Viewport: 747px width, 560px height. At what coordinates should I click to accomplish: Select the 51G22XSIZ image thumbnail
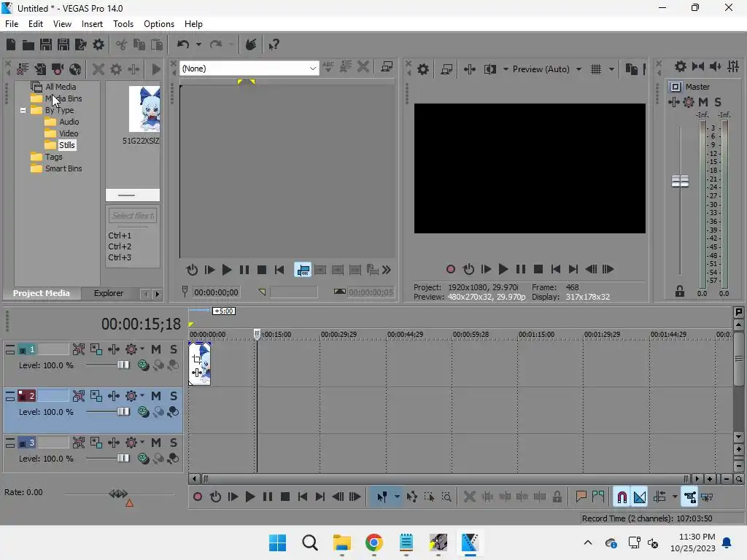pos(144,109)
